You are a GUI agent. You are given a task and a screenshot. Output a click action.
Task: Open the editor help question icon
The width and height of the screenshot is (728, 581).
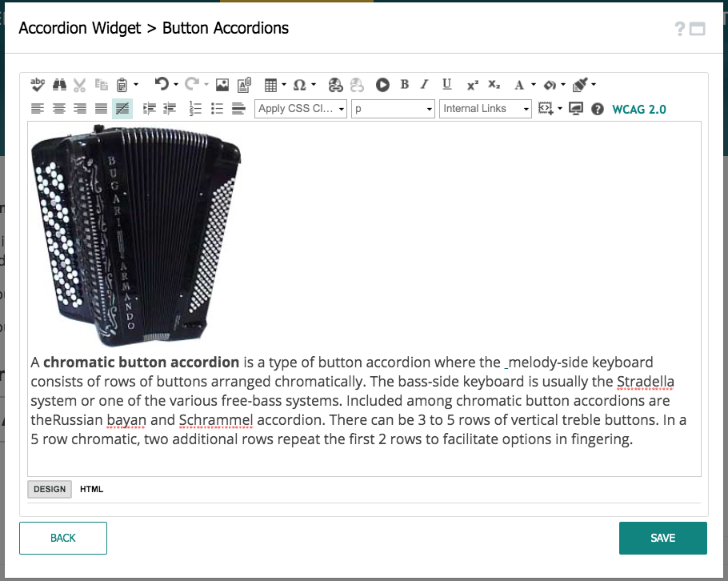coord(597,109)
